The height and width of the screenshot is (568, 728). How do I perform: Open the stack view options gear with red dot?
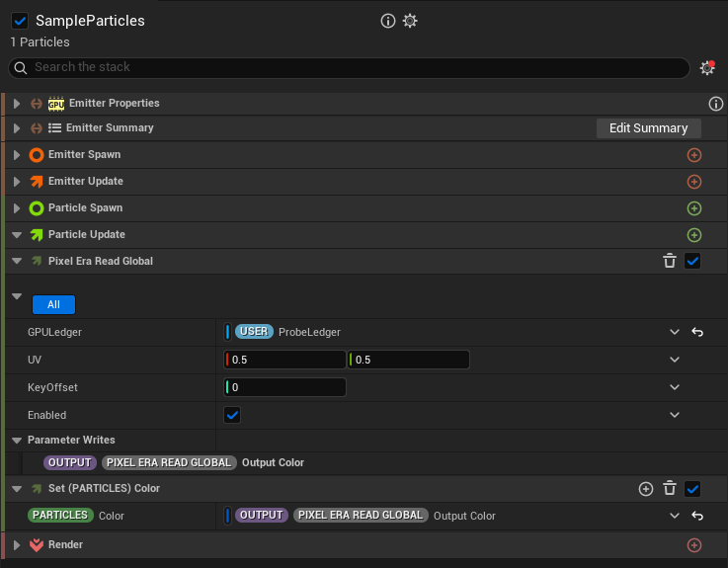coord(707,68)
